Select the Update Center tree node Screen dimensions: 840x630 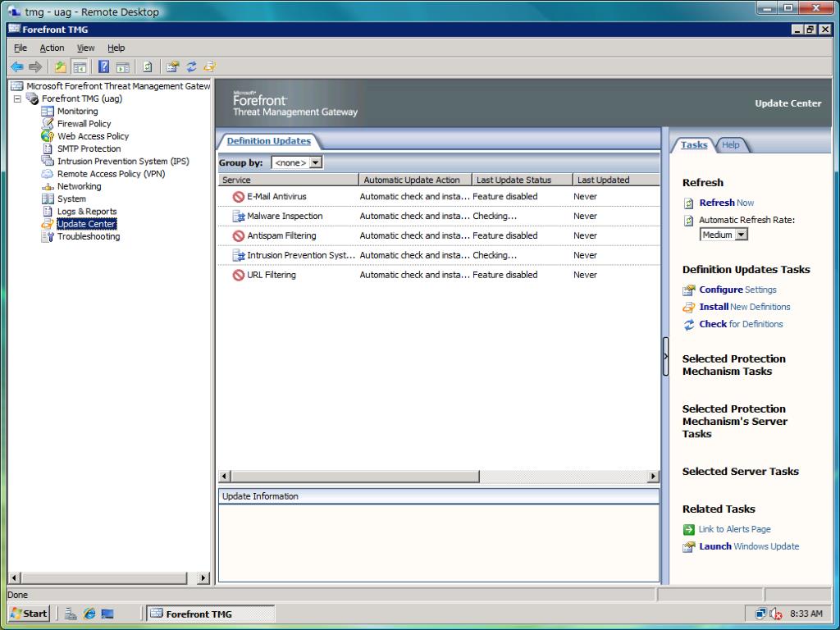[86, 224]
